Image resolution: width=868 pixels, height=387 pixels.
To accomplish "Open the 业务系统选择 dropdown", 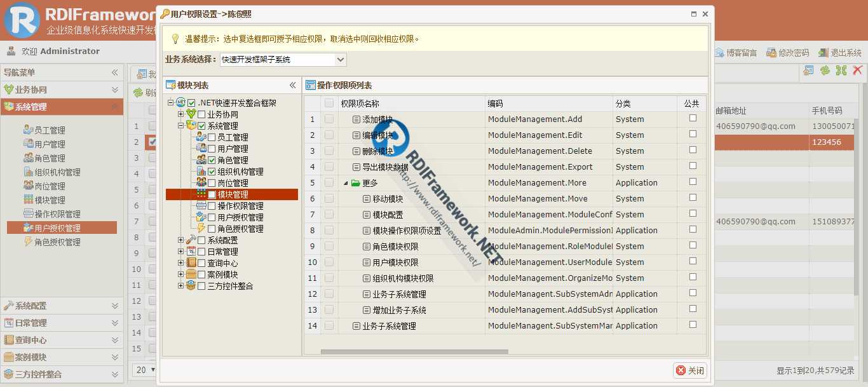I will [341, 60].
